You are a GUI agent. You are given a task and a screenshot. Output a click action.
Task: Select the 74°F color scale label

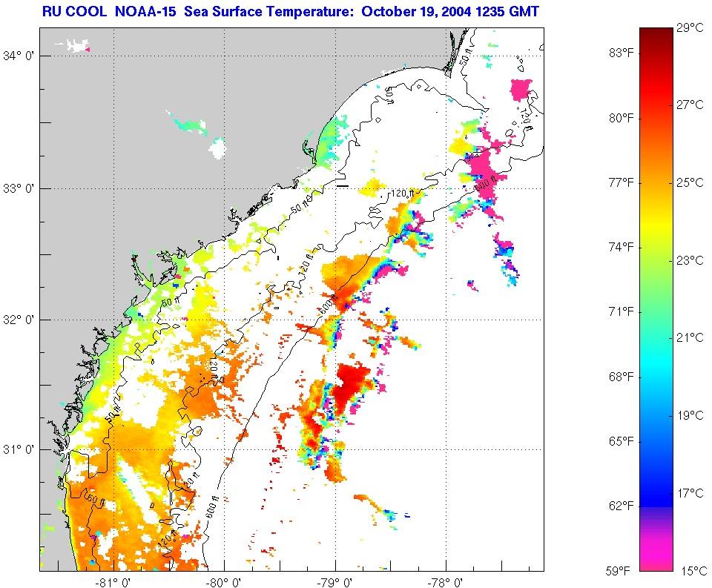[x=621, y=248]
